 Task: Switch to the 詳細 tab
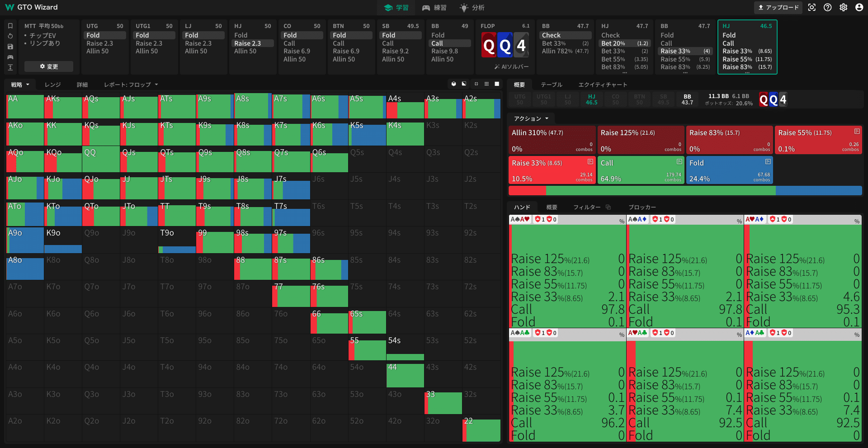[x=82, y=85]
